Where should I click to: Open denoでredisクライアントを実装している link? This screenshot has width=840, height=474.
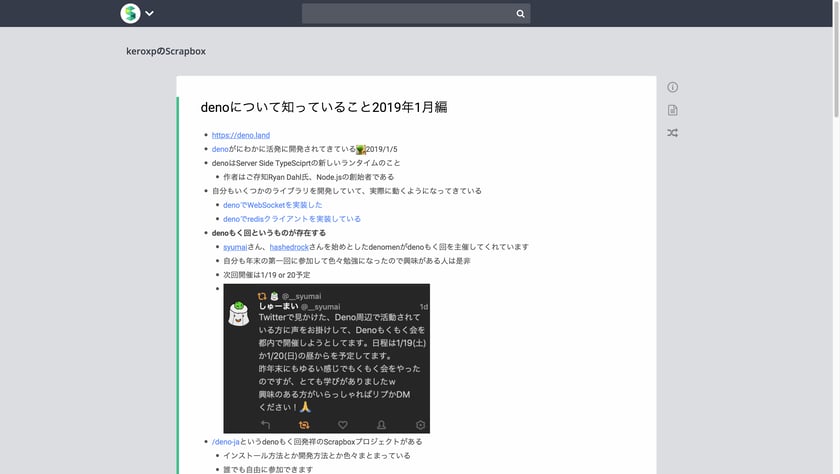(292, 219)
